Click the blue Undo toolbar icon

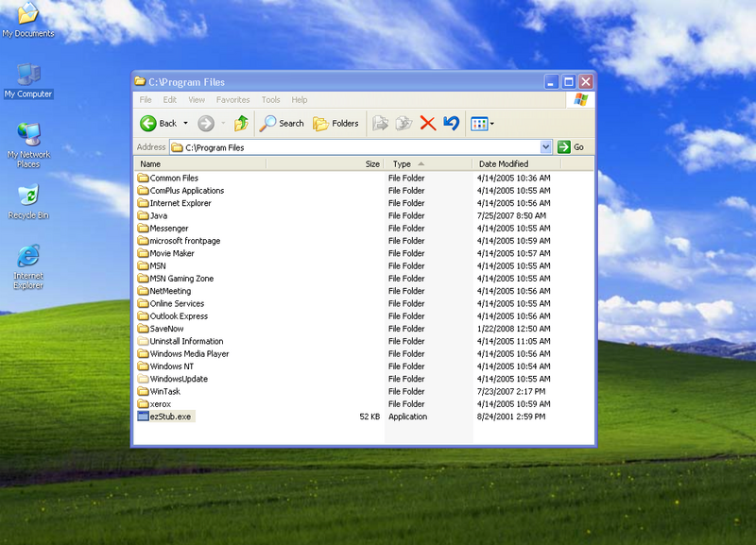click(x=452, y=124)
